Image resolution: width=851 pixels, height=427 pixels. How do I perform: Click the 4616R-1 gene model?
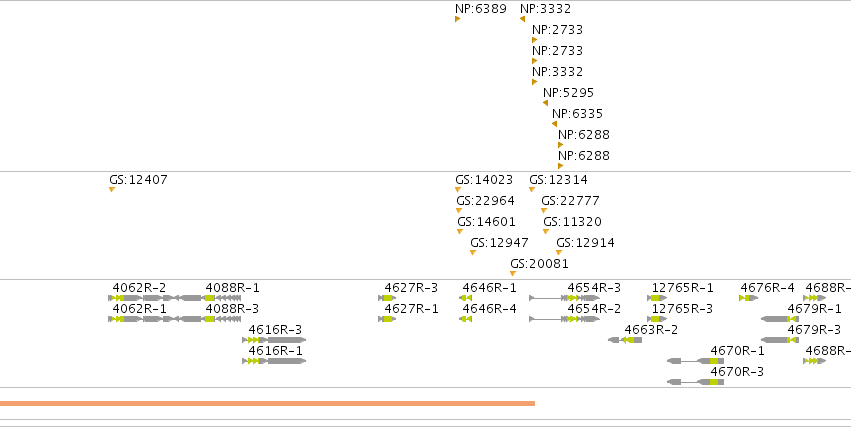click(274, 361)
